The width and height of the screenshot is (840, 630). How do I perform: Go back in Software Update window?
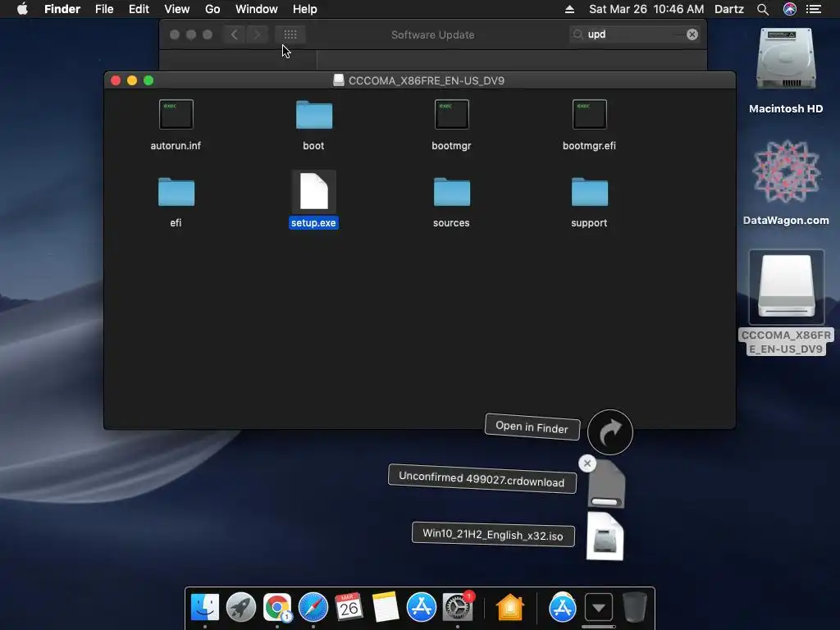(234, 34)
